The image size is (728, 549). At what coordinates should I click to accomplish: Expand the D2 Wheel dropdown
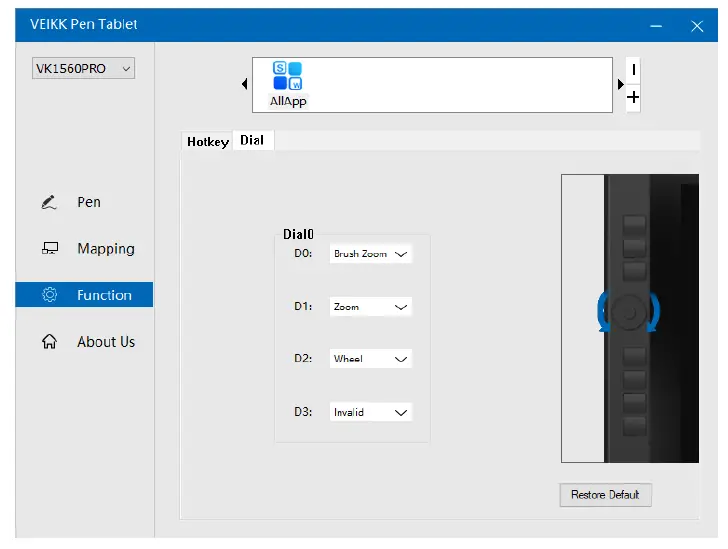pos(371,359)
